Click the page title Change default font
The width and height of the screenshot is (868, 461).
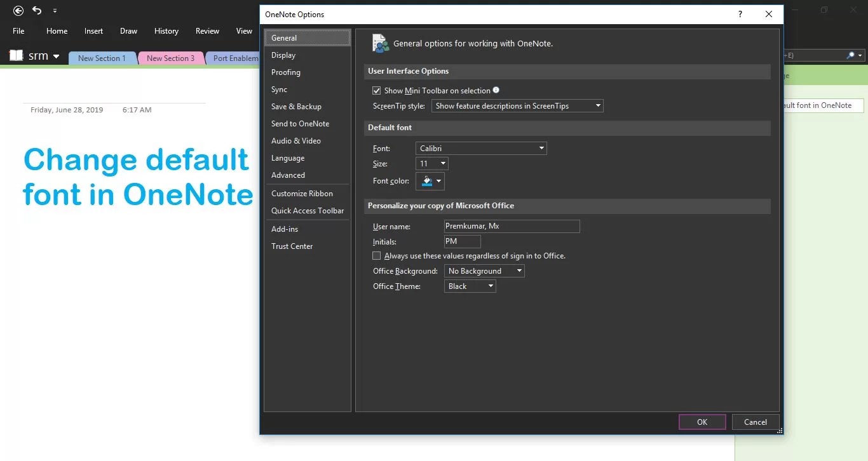click(139, 177)
